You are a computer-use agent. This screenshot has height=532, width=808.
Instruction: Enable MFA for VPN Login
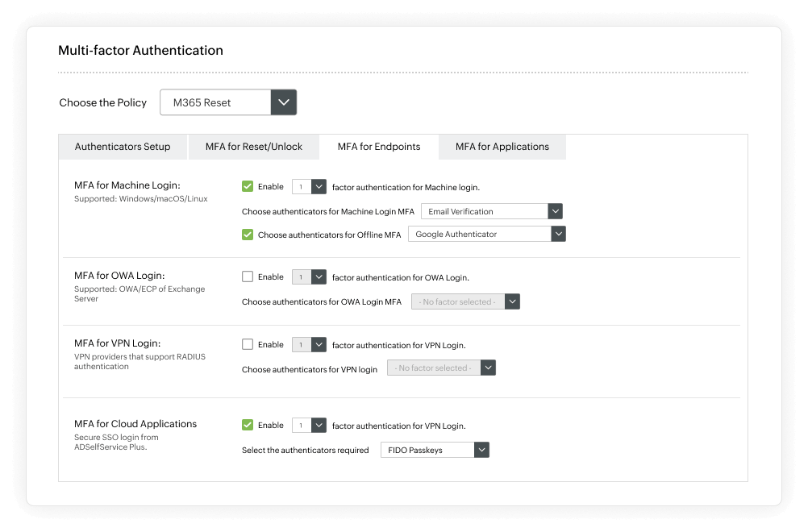tap(248, 344)
